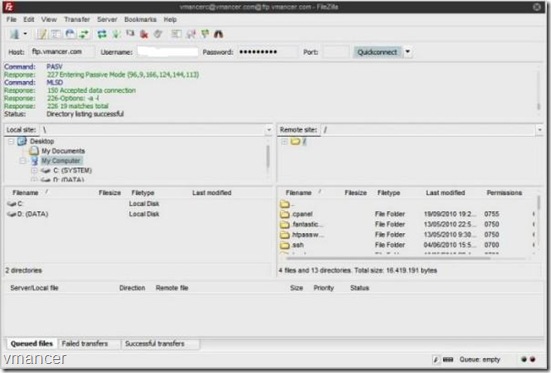Select C: (SYSTEM) drive in the tree
Viewport: 551px width, 373px height.
(x=72, y=171)
